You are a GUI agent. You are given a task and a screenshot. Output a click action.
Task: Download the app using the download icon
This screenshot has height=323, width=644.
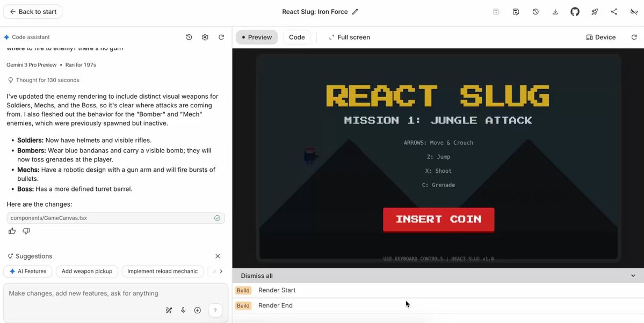555,12
